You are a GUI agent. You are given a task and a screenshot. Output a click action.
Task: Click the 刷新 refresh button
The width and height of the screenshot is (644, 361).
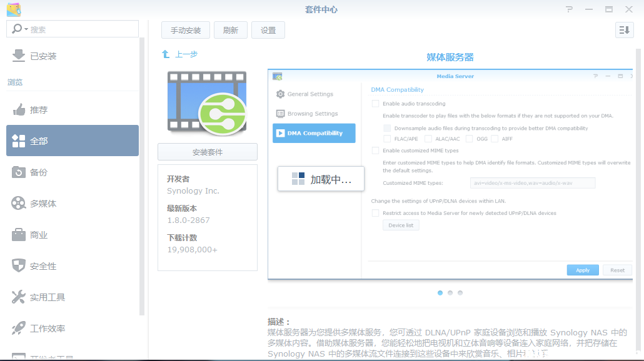231,31
